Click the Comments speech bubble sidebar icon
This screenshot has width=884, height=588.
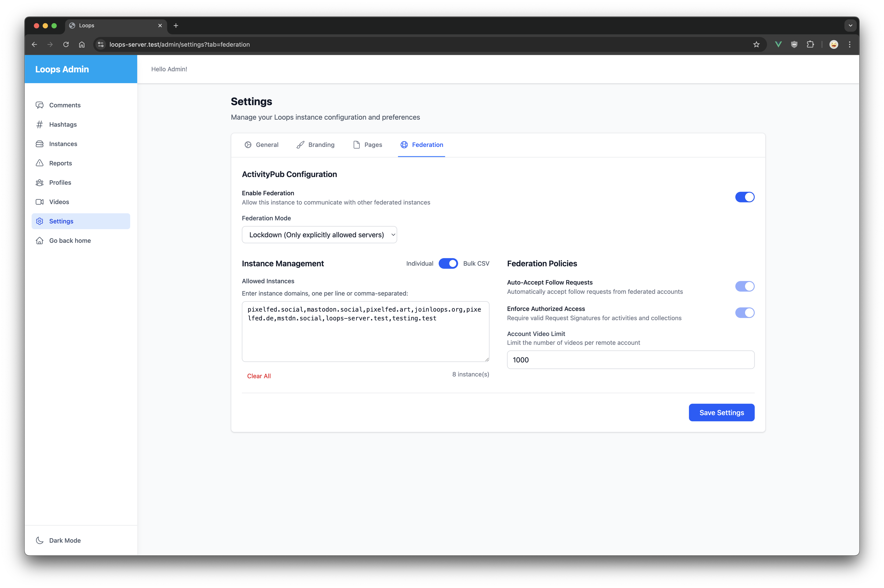(x=39, y=105)
